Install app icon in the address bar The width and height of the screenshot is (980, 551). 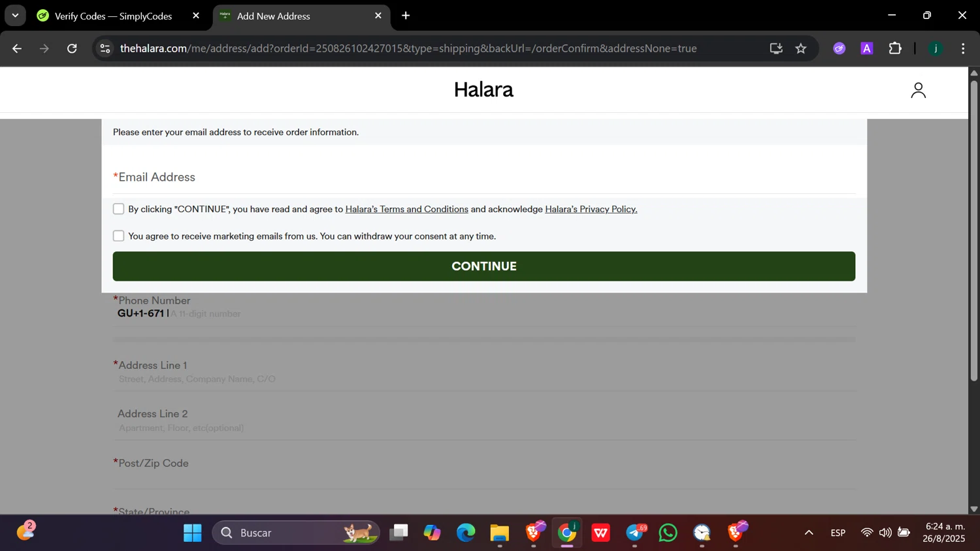(776, 48)
